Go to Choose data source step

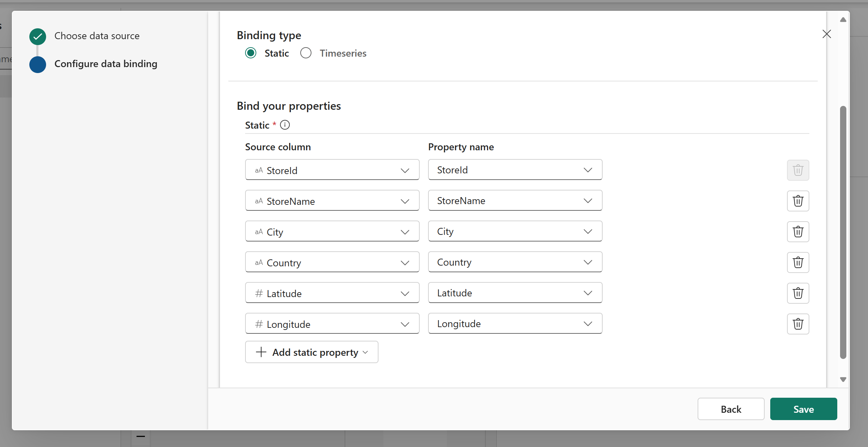point(97,36)
